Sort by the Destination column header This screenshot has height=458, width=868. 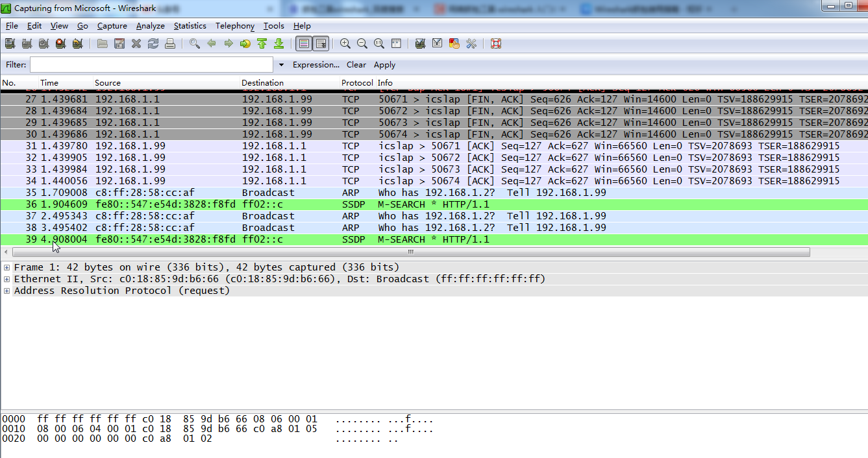pos(289,83)
